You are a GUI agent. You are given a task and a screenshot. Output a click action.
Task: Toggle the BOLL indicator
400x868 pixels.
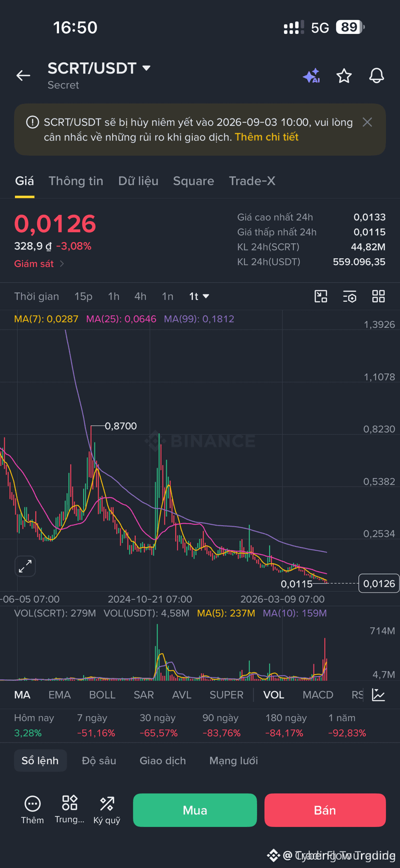tap(102, 695)
